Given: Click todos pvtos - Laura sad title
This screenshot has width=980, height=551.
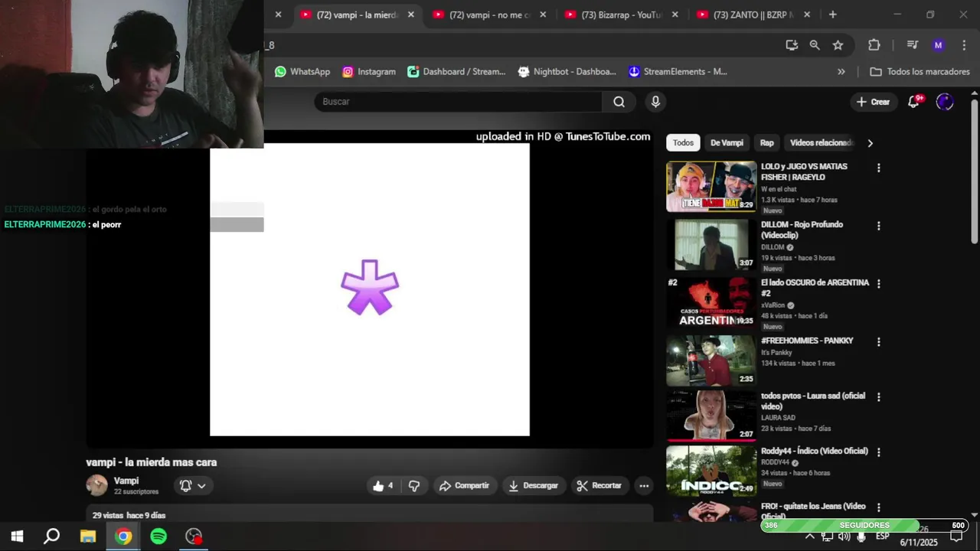Looking at the screenshot, I should (x=813, y=401).
